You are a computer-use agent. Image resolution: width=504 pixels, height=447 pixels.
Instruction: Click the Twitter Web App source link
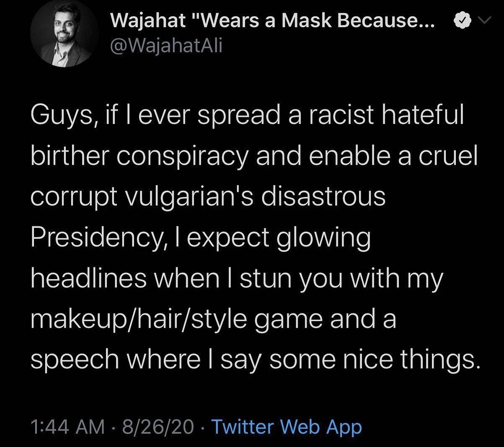coord(287,427)
